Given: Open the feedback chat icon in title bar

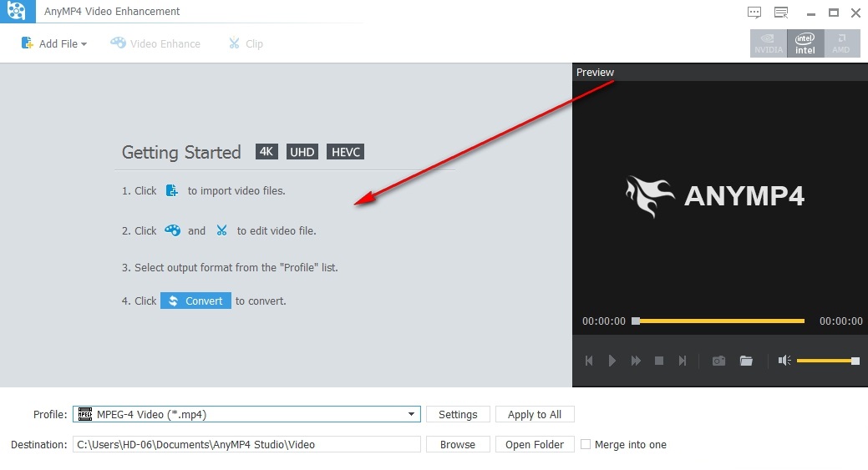Looking at the screenshot, I should (754, 13).
